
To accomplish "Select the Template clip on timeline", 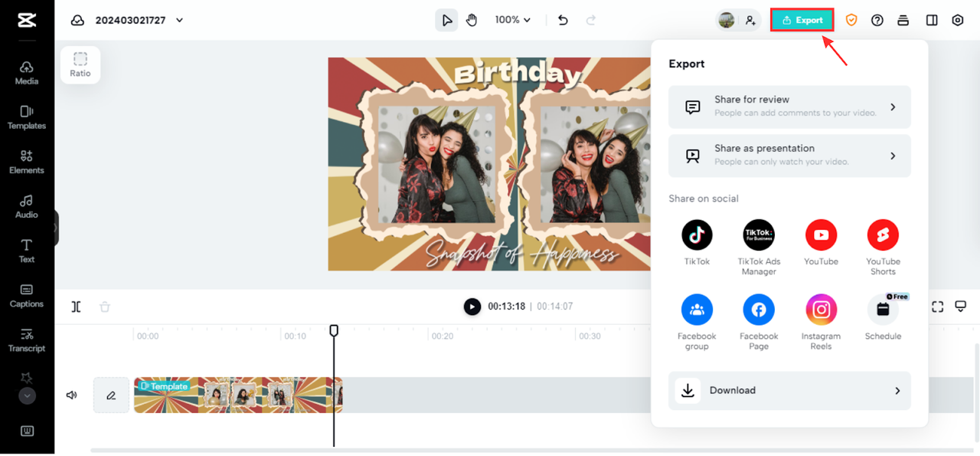I will (x=238, y=395).
